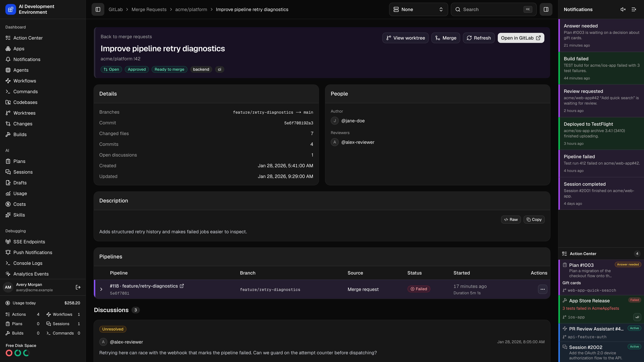Click the Merge button

[445, 38]
